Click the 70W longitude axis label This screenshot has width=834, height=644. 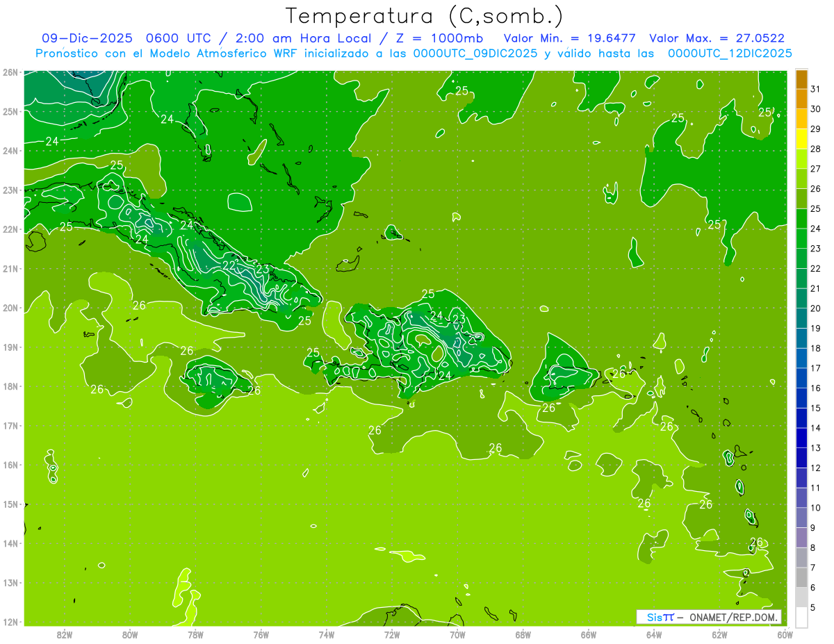click(x=457, y=634)
